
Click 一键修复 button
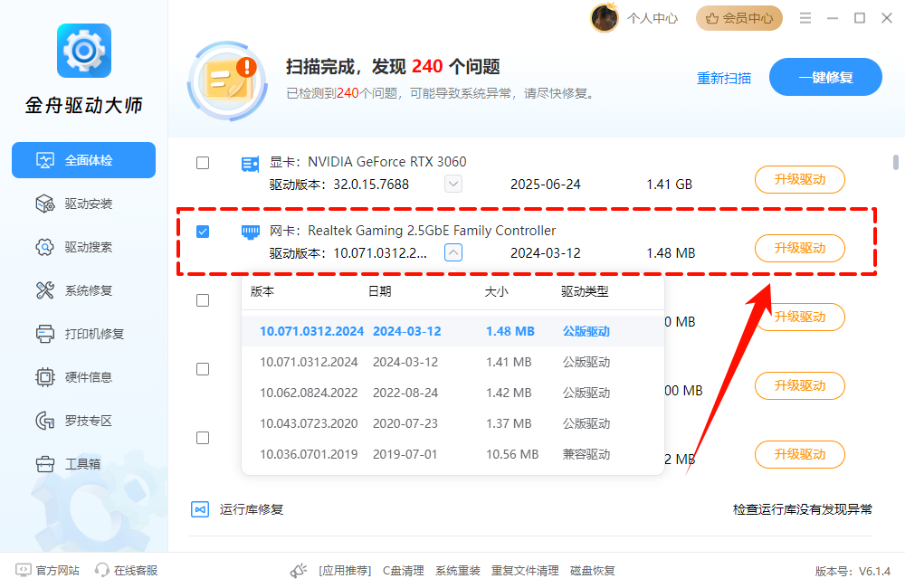coord(825,77)
